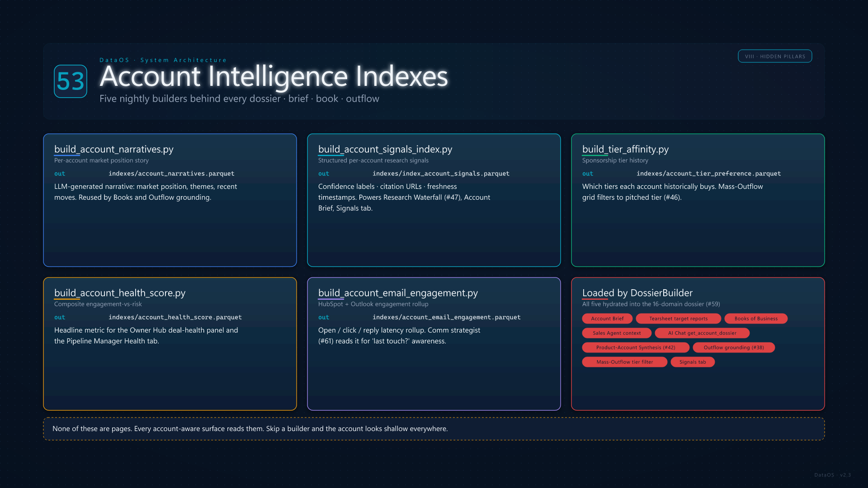
Task: Click 'Structured per-account research signals' subtitle
Action: tap(373, 160)
